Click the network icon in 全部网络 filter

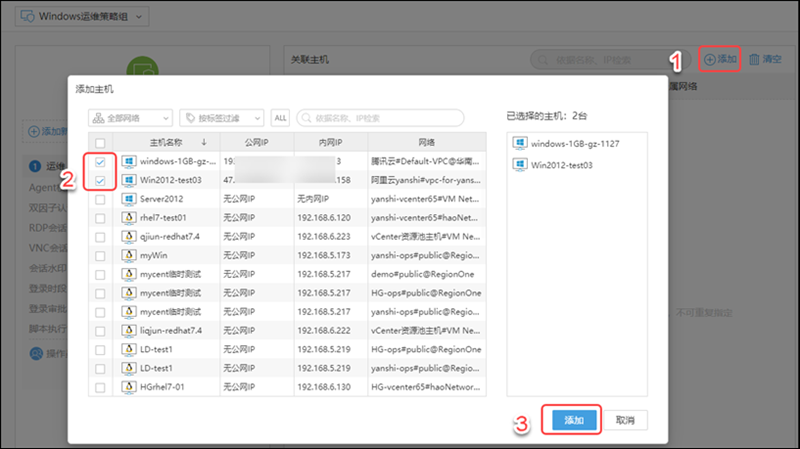(98, 118)
